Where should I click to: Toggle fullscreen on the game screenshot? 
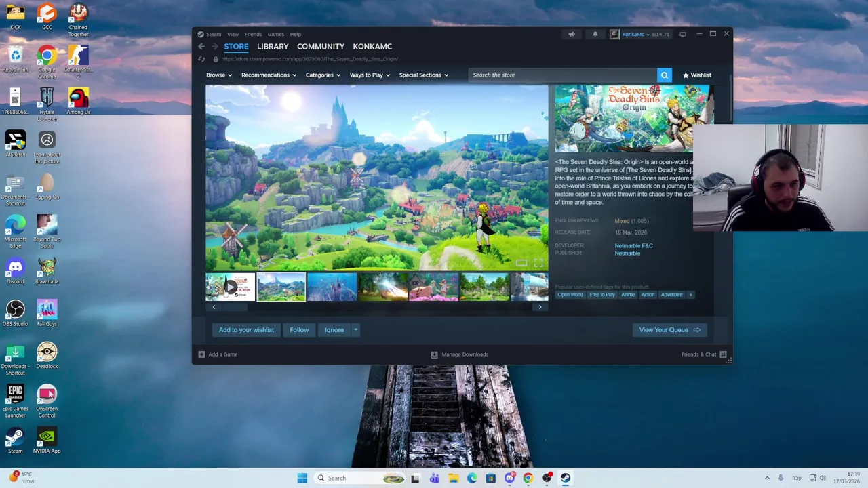point(538,263)
